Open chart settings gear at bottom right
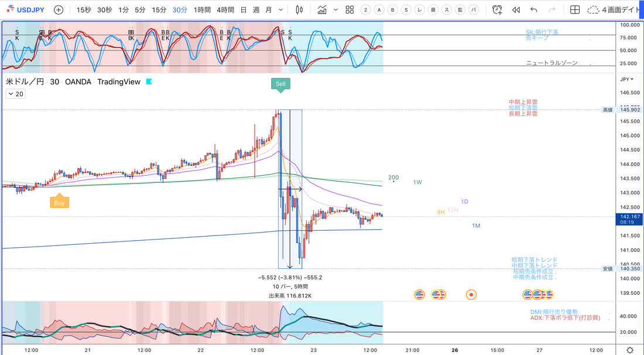This screenshot has width=644, height=355. [629, 350]
